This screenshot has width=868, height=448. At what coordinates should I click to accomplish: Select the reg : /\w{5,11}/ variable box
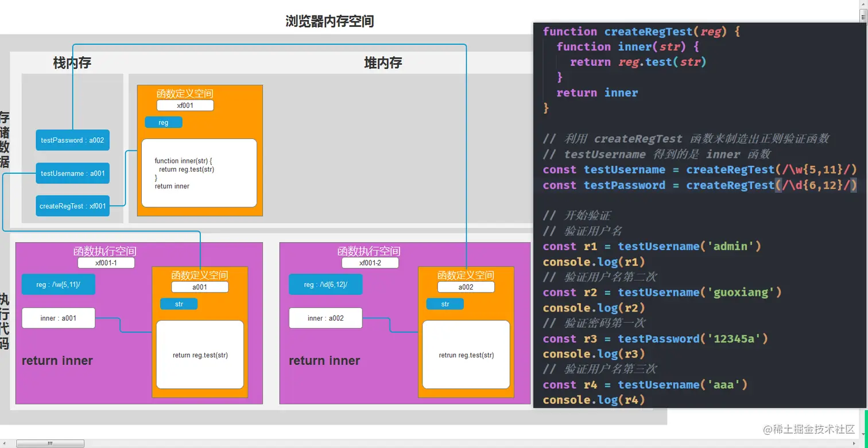pos(59,285)
